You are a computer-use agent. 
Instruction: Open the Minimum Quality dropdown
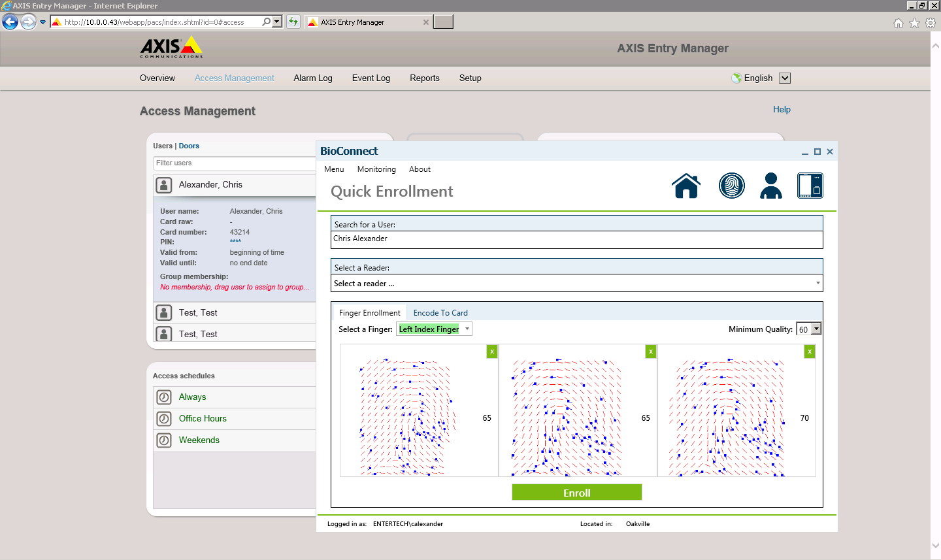816,329
